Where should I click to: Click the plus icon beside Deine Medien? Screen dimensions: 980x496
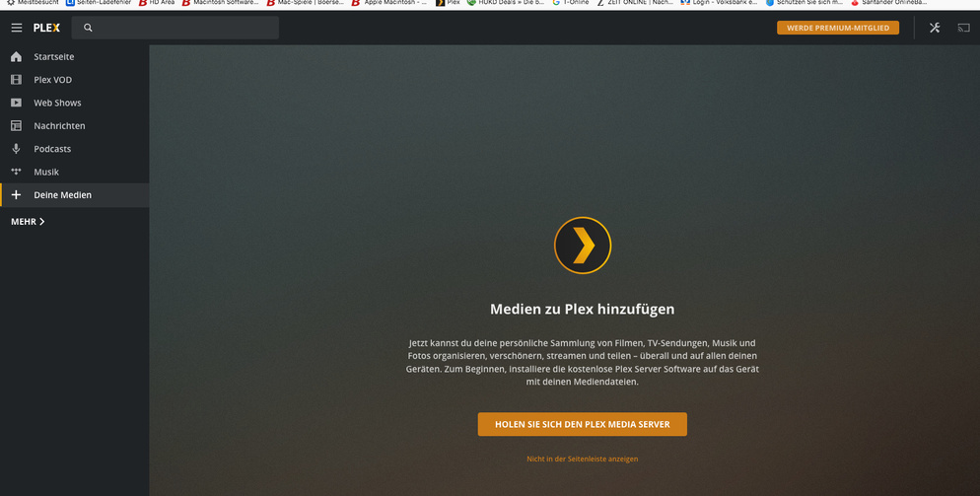16,195
